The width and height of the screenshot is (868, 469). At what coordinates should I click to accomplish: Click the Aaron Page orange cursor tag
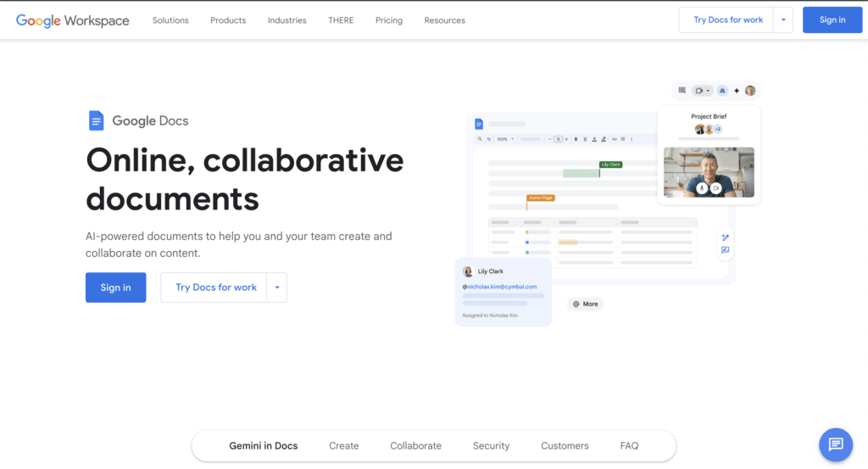[x=540, y=198]
